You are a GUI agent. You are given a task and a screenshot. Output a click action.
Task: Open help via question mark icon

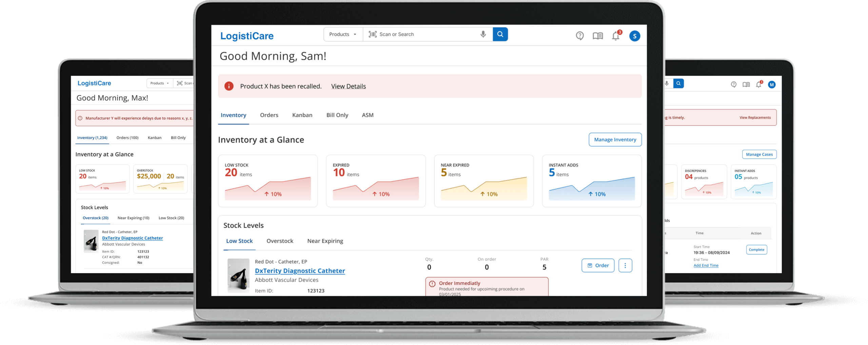tap(579, 36)
